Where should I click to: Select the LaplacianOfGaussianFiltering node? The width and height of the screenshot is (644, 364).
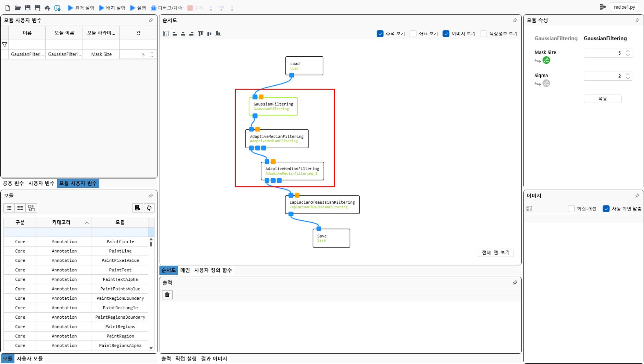(x=322, y=204)
